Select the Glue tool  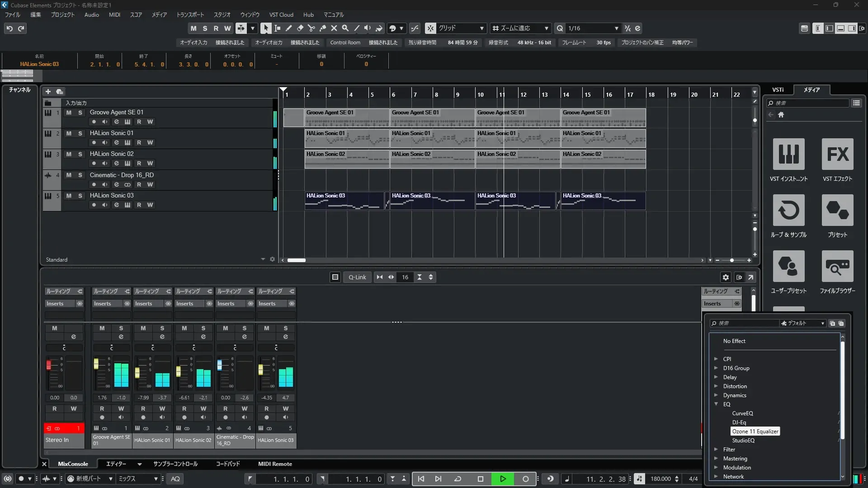(322, 28)
